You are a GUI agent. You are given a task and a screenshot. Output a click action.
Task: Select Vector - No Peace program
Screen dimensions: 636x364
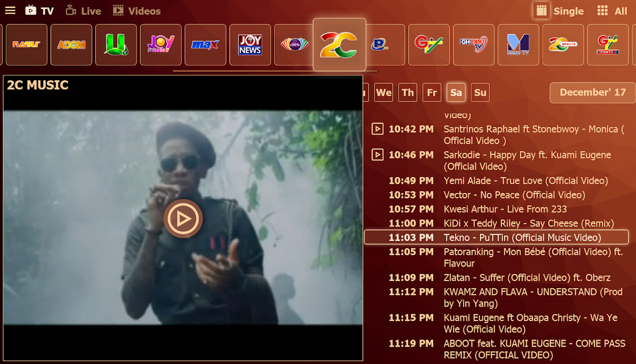coord(514,195)
